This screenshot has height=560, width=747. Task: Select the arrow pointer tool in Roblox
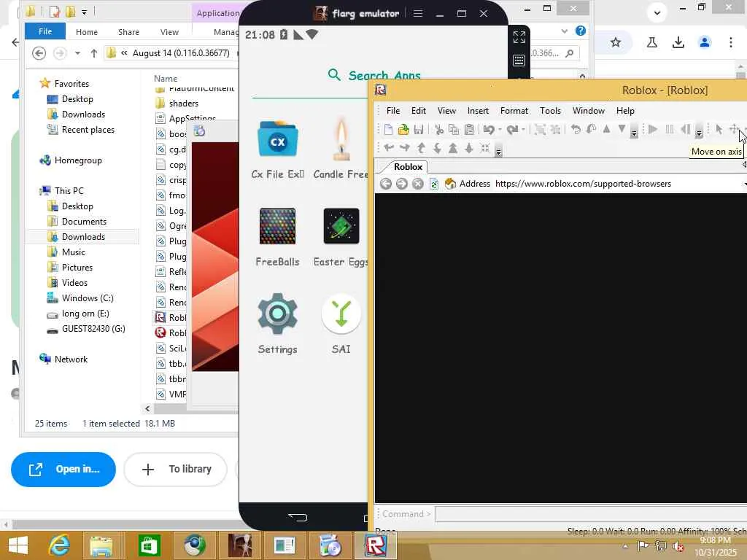pos(719,129)
